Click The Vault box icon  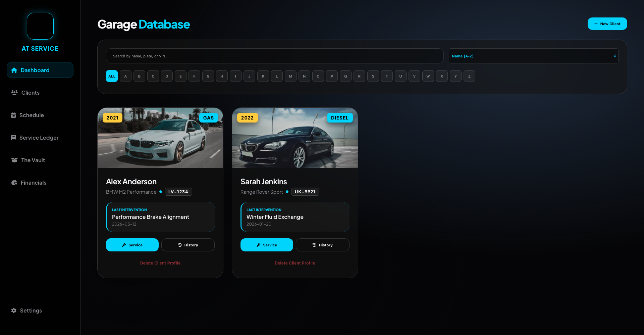coord(14,160)
